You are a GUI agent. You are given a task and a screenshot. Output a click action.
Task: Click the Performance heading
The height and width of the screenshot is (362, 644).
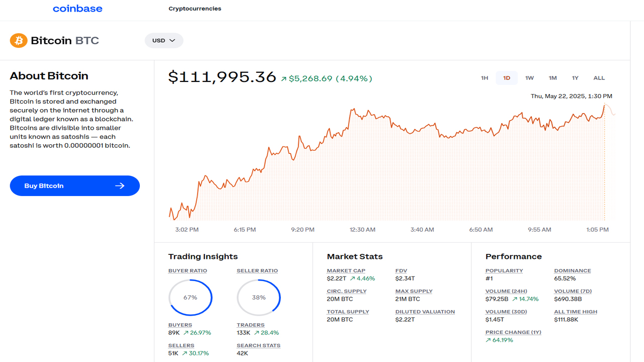(514, 256)
